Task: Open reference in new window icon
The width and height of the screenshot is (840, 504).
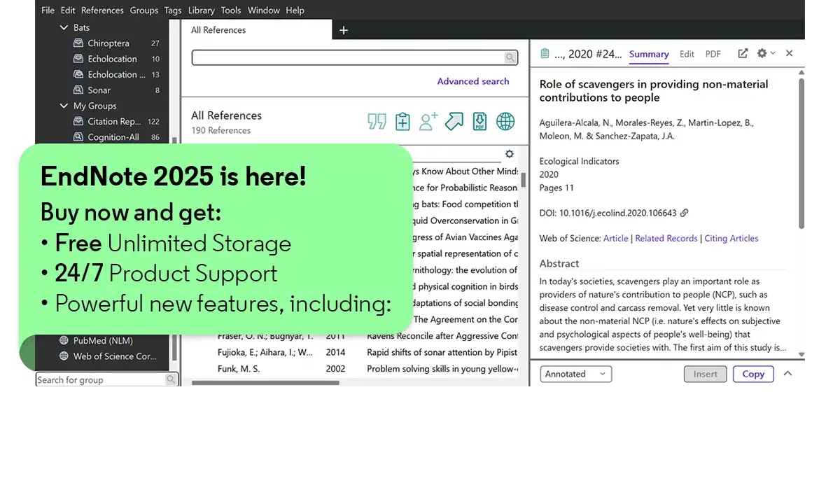Action: click(x=743, y=53)
